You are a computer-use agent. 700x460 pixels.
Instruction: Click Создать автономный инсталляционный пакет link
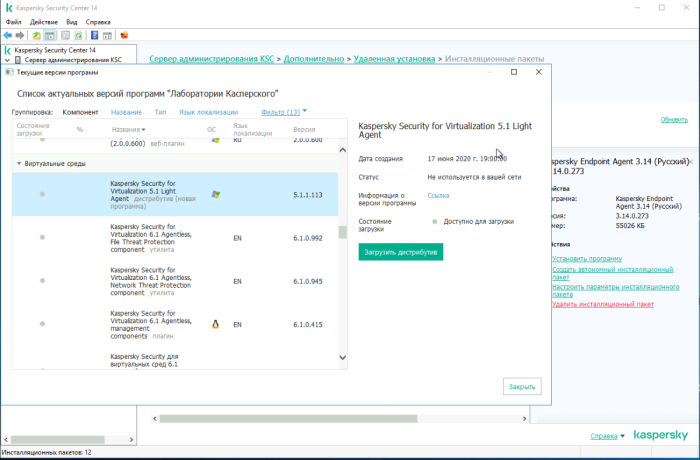(612, 273)
